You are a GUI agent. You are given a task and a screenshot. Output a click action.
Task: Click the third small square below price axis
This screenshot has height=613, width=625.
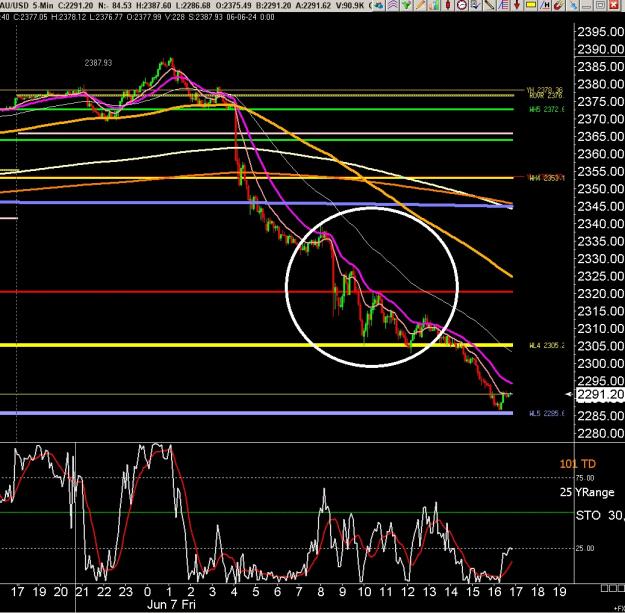(x=620, y=588)
